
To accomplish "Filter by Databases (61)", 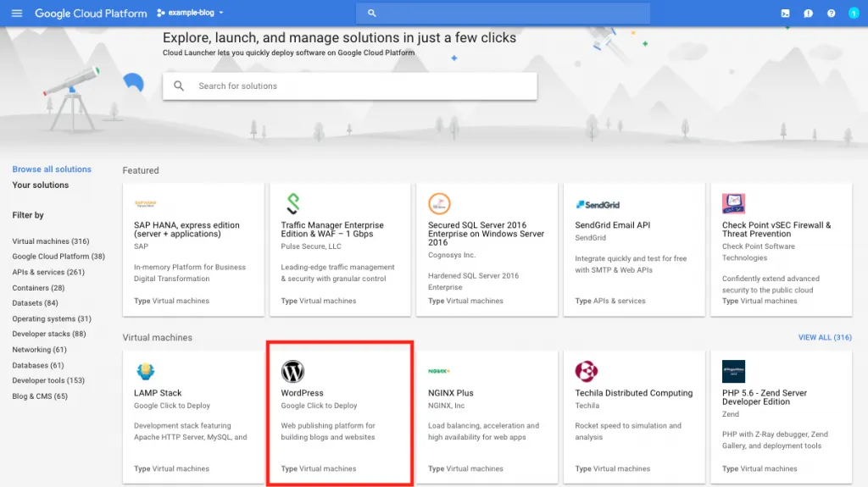I will (37, 365).
